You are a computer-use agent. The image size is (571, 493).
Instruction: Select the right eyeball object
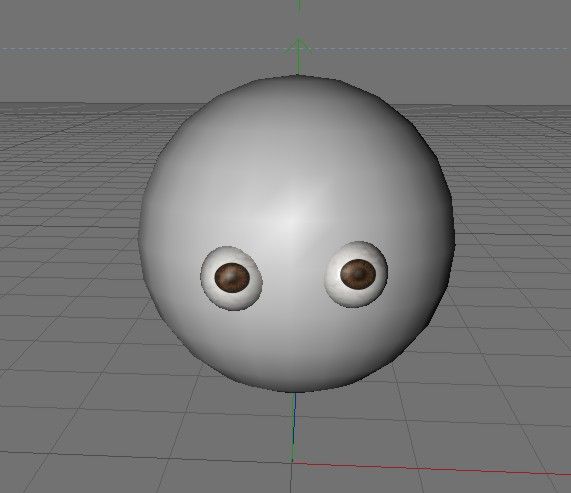point(356,274)
